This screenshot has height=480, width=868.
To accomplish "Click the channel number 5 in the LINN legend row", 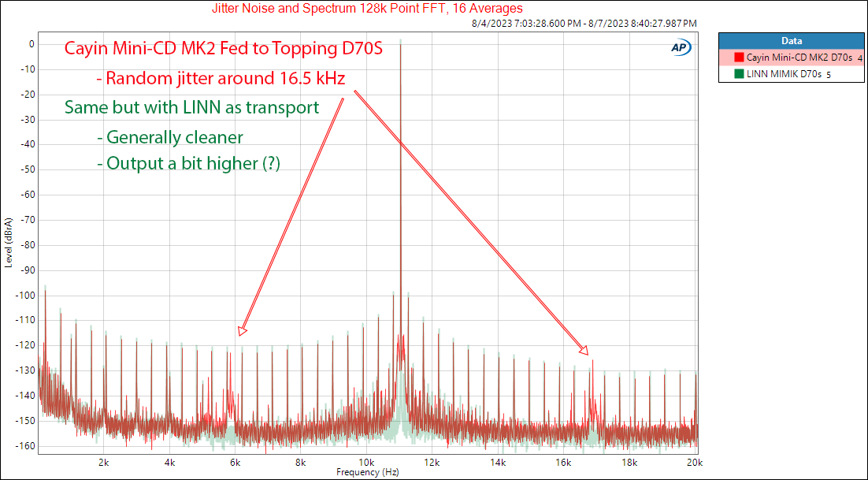I will click(829, 75).
